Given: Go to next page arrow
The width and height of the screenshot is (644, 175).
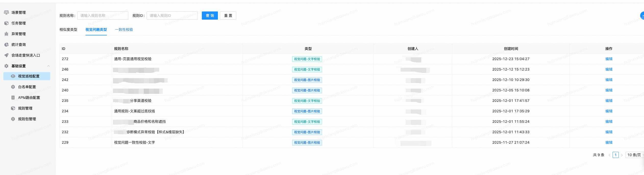Looking at the screenshot, I should [x=622, y=155].
